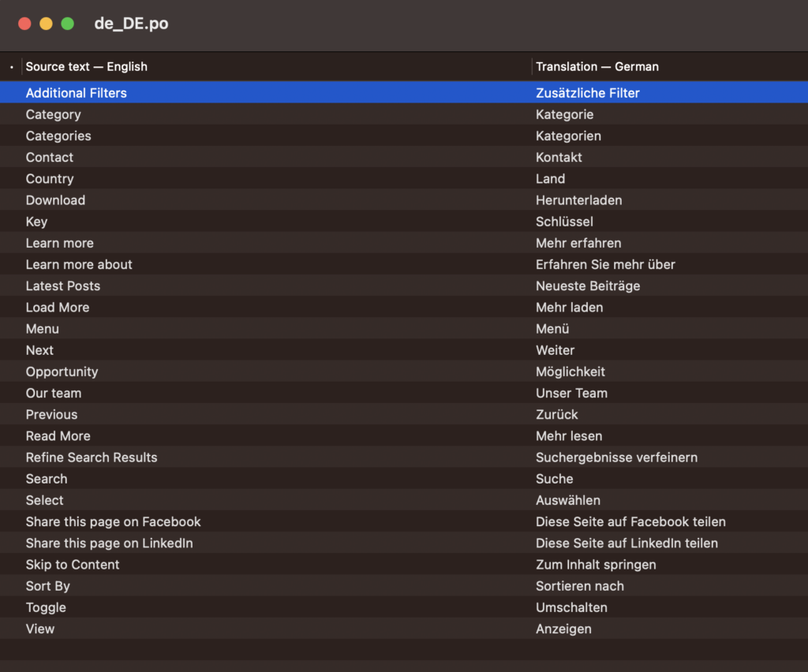Select the 'Latest Posts' entry
The width and height of the screenshot is (808, 672).
tap(63, 286)
